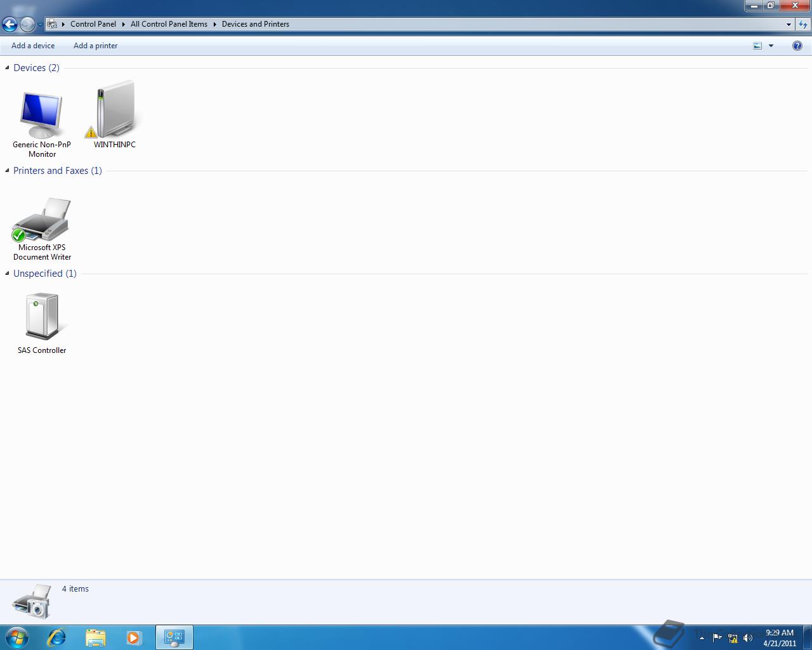Open the volume speaker tray icon

coord(748,638)
